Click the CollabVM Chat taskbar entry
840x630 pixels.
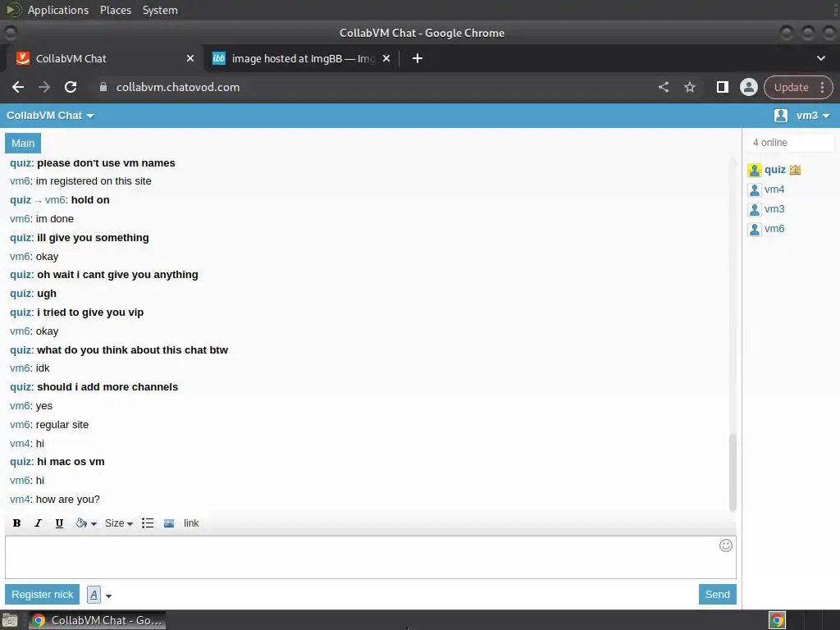point(97,620)
